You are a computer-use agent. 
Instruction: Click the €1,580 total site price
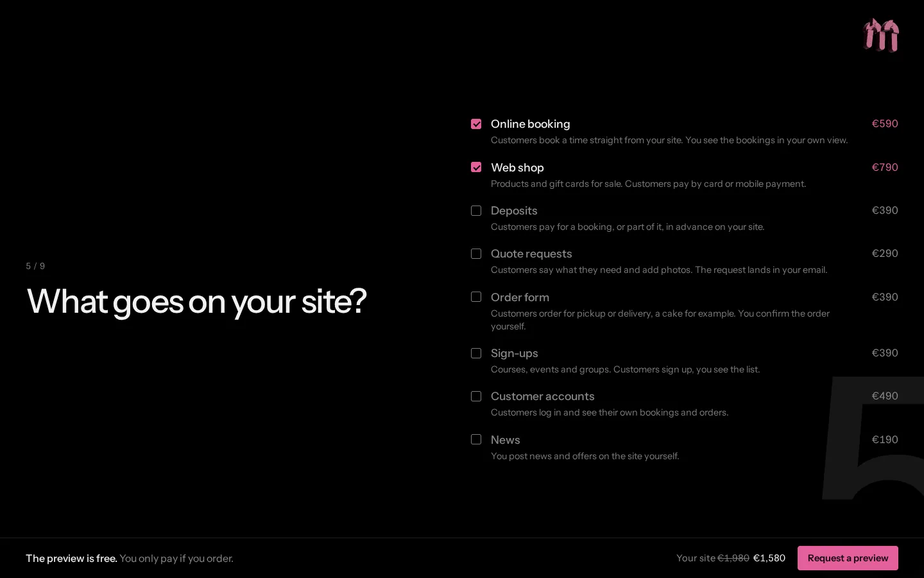coord(769,558)
